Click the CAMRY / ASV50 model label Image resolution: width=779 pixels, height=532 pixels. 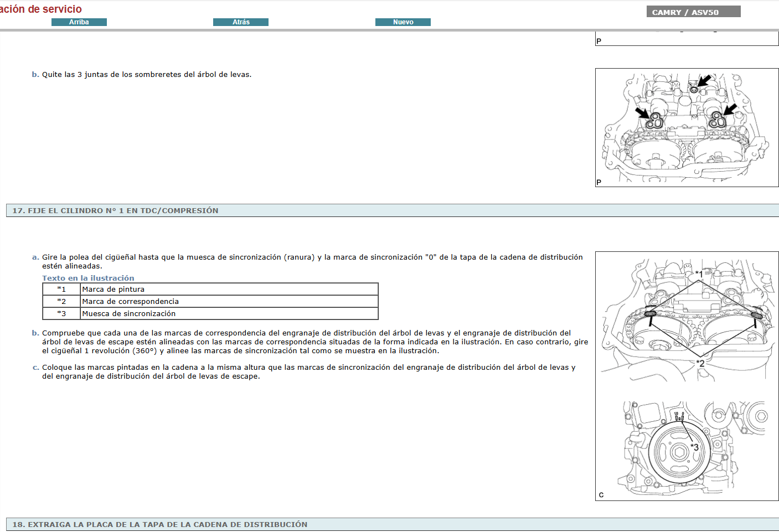coord(693,12)
